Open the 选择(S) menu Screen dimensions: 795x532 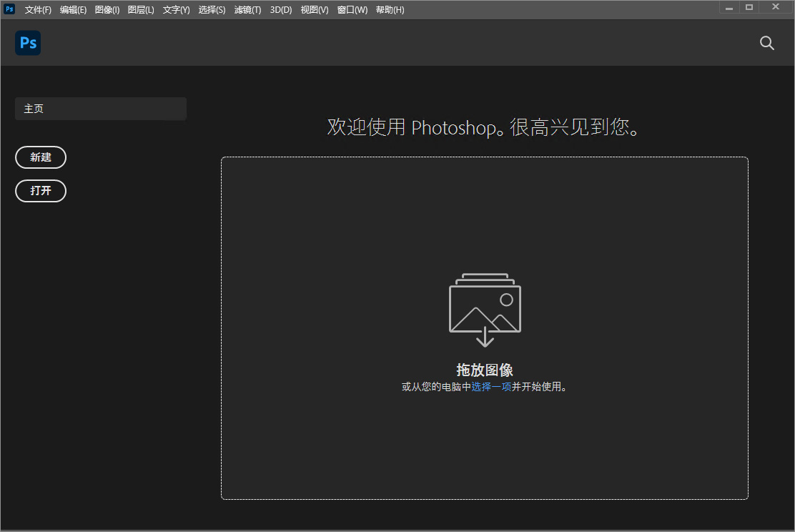pos(212,9)
